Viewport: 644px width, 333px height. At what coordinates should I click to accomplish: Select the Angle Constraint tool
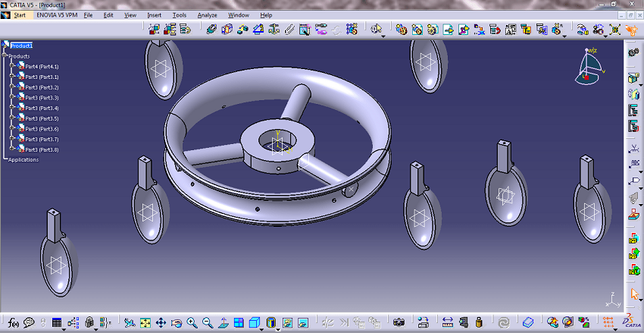258,29
